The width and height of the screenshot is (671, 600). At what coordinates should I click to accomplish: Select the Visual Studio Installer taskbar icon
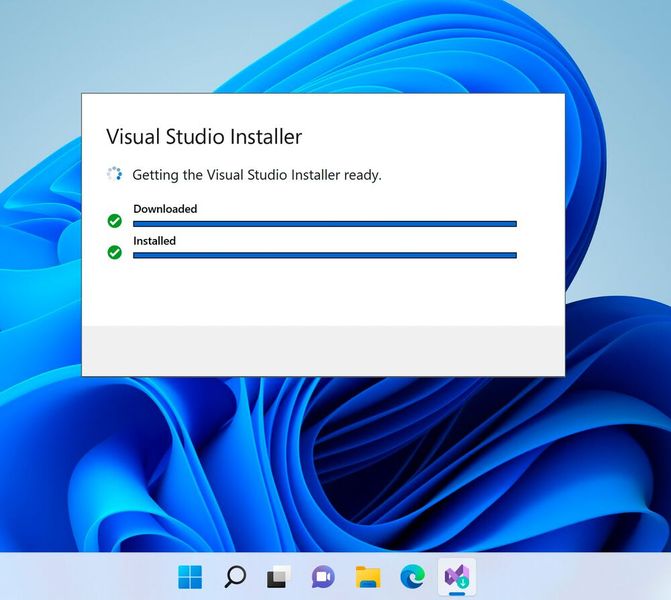pyautogui.click(x=457, y=577)
